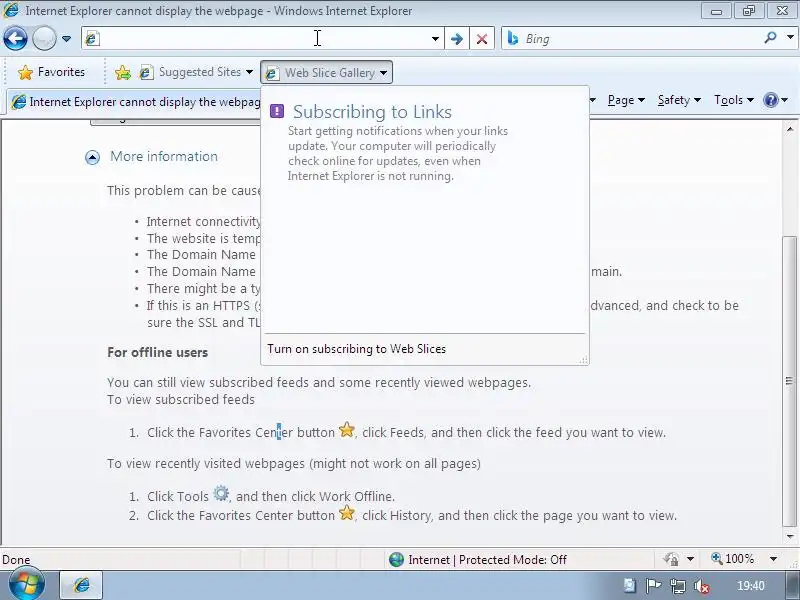Open the Safety menu
This screenshot has width=800, height=600.
click(x=679, y=100)
